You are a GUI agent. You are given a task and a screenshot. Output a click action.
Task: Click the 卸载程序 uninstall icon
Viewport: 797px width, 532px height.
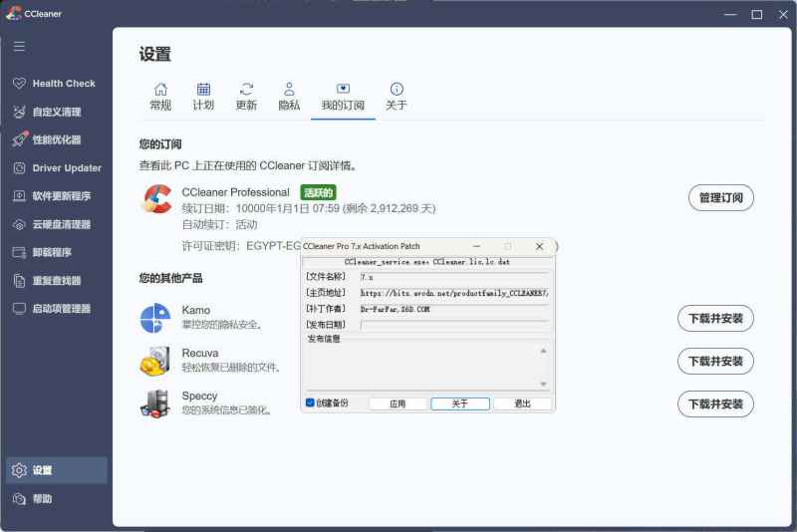pos(19,252)
